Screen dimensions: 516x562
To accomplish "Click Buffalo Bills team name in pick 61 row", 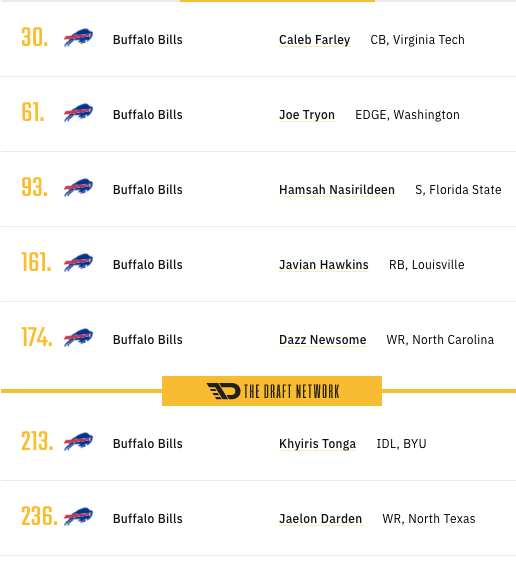I will pyautogui.click(x=148, y=115).
